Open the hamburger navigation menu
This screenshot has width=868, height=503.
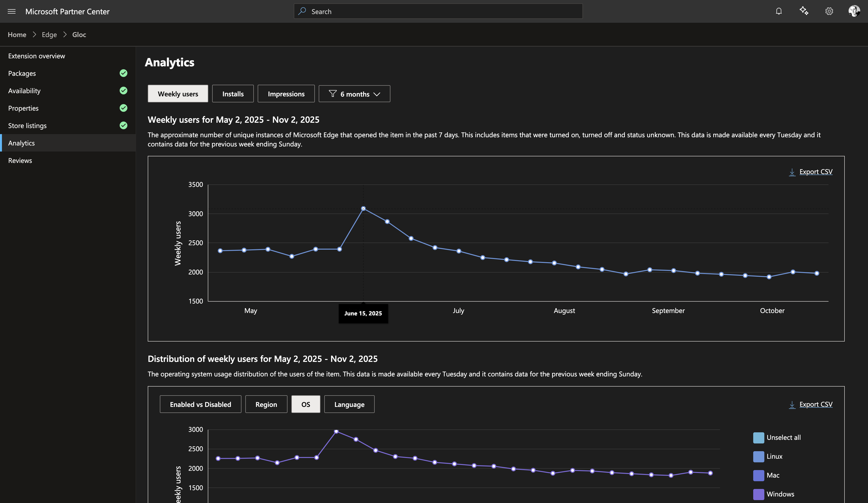coord(11,11)
